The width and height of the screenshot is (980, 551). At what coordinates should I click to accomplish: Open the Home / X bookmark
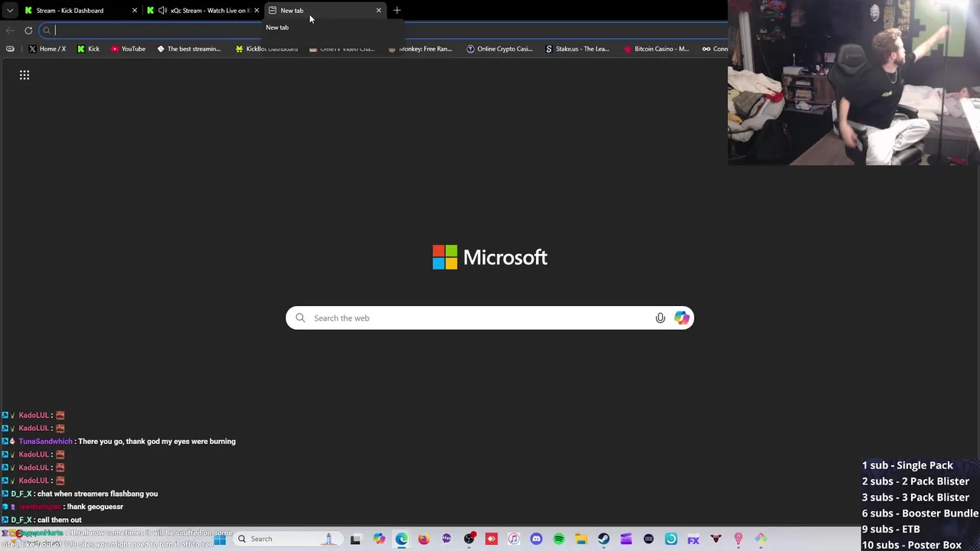[47, 49]
